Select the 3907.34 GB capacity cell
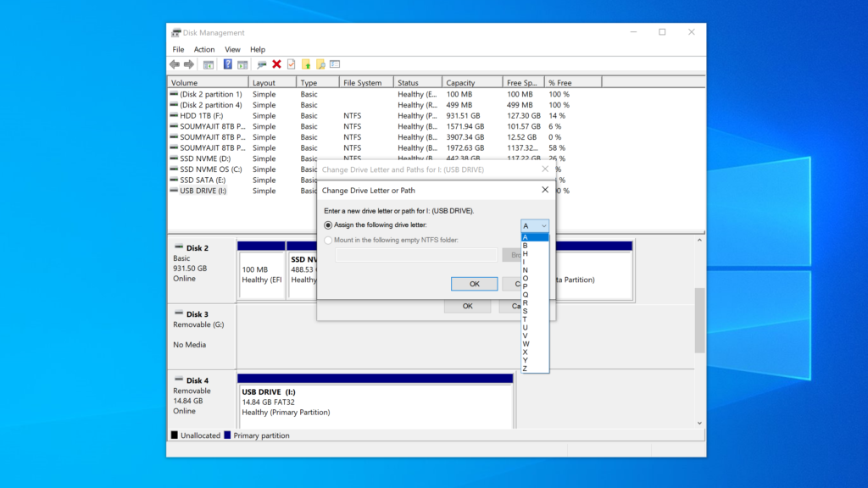This screenshot has width=868, height=488. point(465,137)
